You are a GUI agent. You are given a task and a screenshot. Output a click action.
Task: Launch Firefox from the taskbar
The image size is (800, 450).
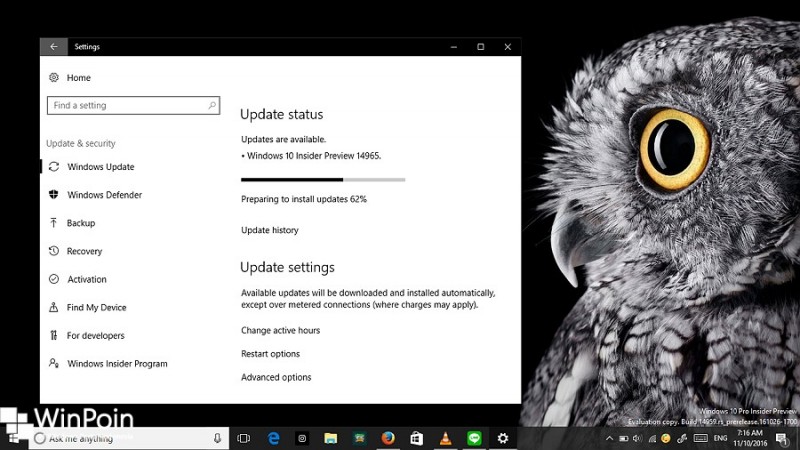click(x=388, y=438)
